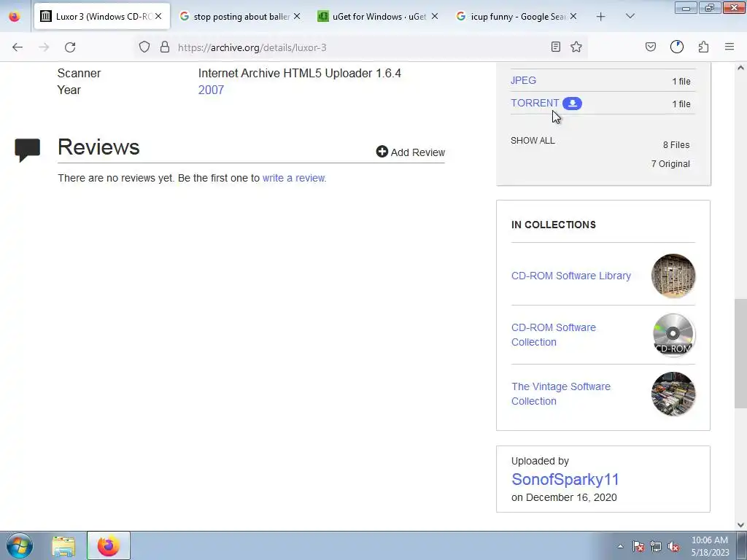Screen dimensions: 747x560
Task: List all tabs dropdown arrow
Action: pyautogui.click(x=630, y=16)
